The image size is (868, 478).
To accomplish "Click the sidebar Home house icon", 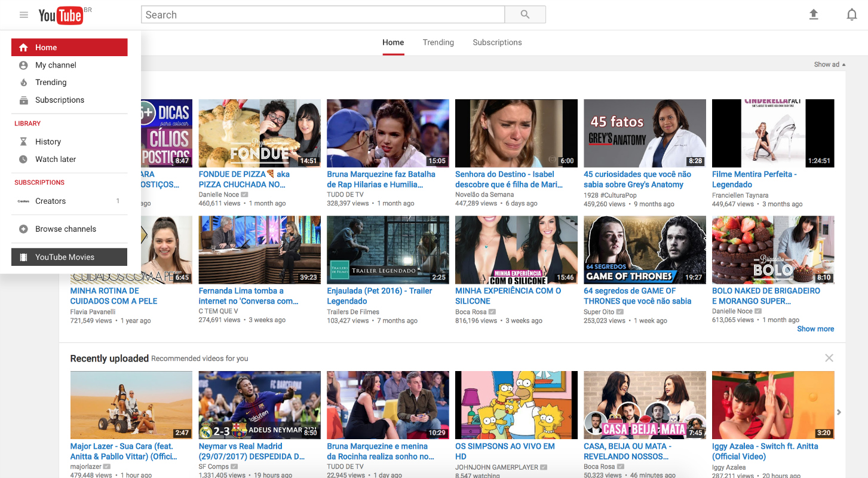I will [x=23, y=48].
